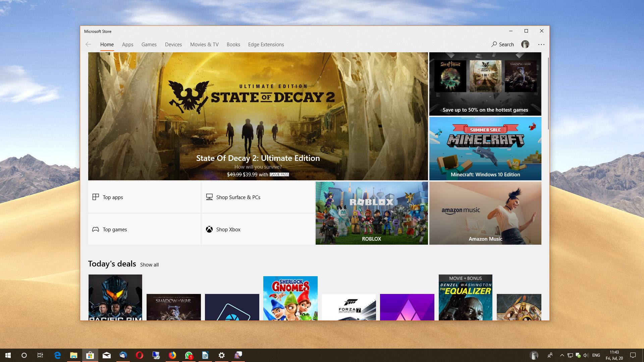
Task: Open the Games tab
Action: 149,44
